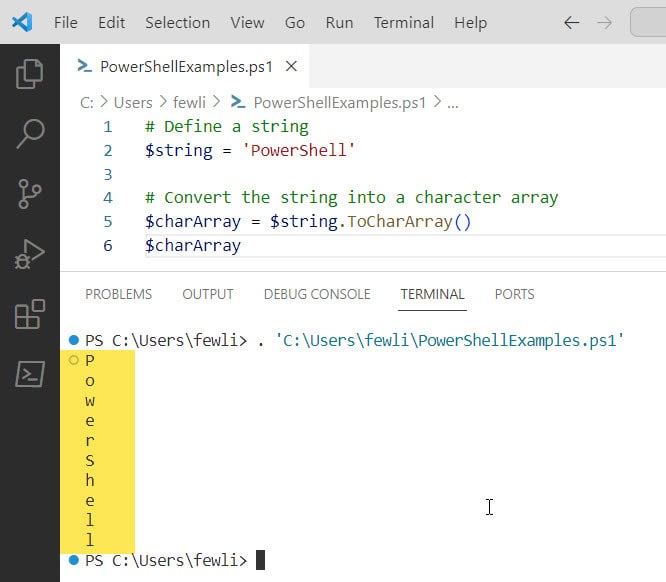Click blue dot beside the last prompt

(74, 560)
